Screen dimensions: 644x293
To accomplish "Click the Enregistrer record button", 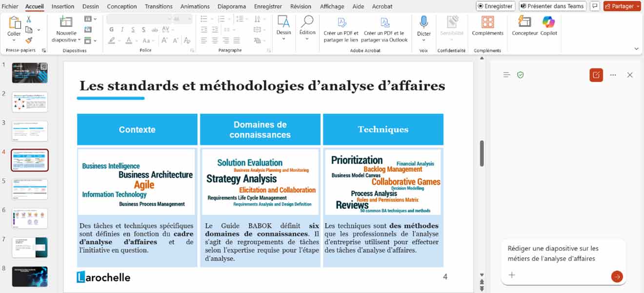I will [x=495, y=6].
